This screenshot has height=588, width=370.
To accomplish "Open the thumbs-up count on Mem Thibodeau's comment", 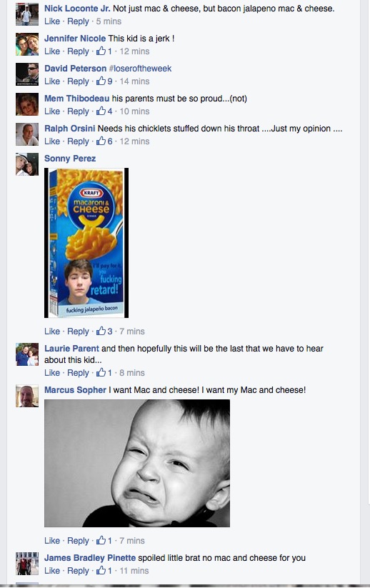I will [x=104, y=111].
